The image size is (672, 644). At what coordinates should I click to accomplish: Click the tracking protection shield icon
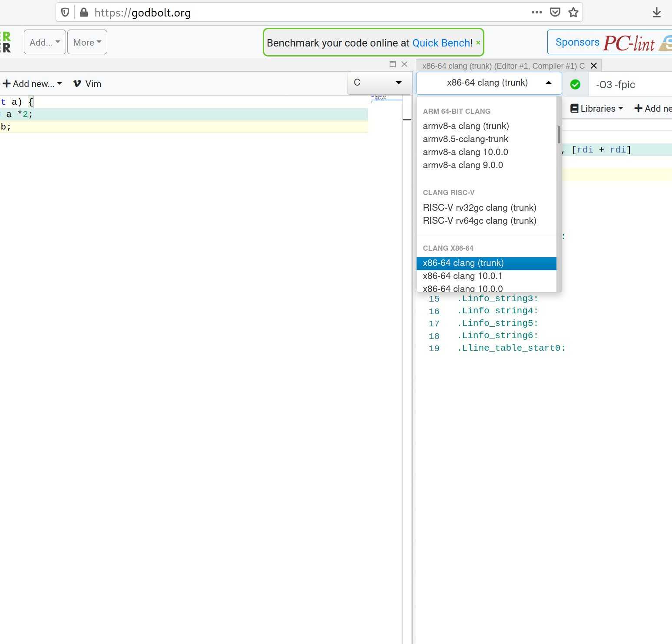coord(65,12)
